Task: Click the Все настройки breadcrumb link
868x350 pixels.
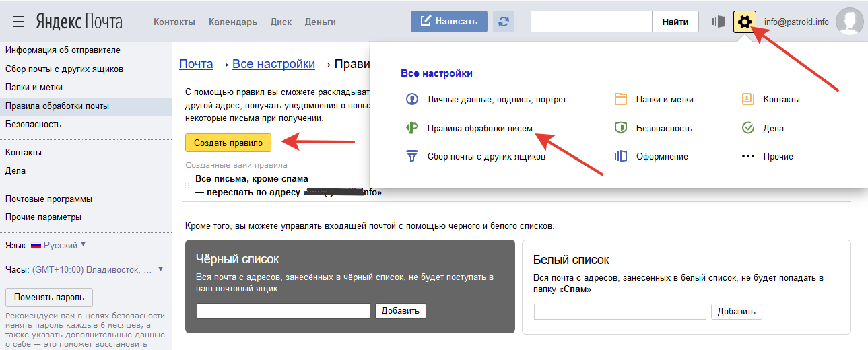Action: [273, 64]
